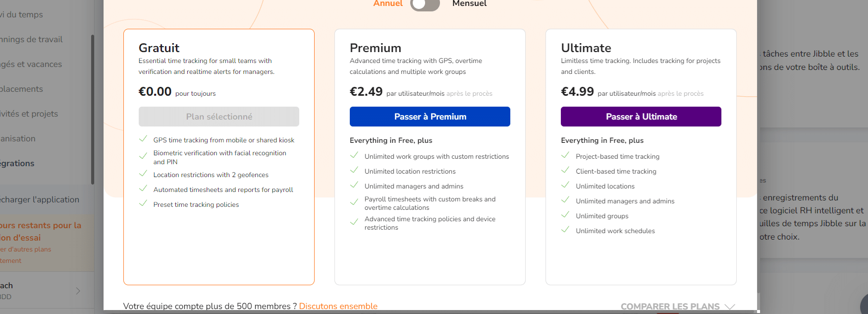Select Annuel billing option
This screenshot has height=314, width=868.
(388, 4)
